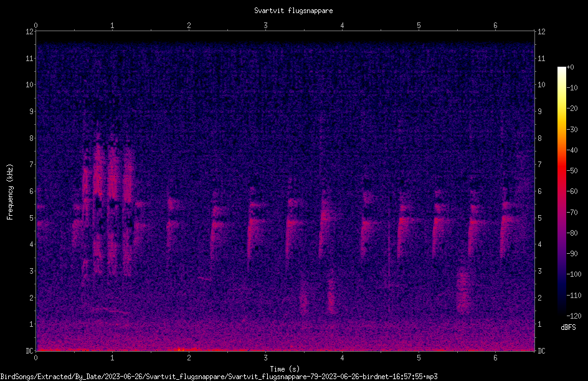
Task: Click the "3" label on bottom time axis
Action: 265,358
